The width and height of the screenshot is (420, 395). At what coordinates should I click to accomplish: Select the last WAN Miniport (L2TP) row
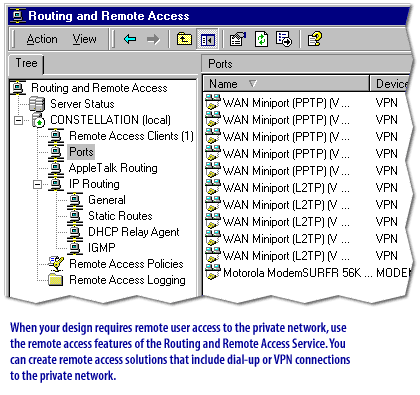point(305,256)
